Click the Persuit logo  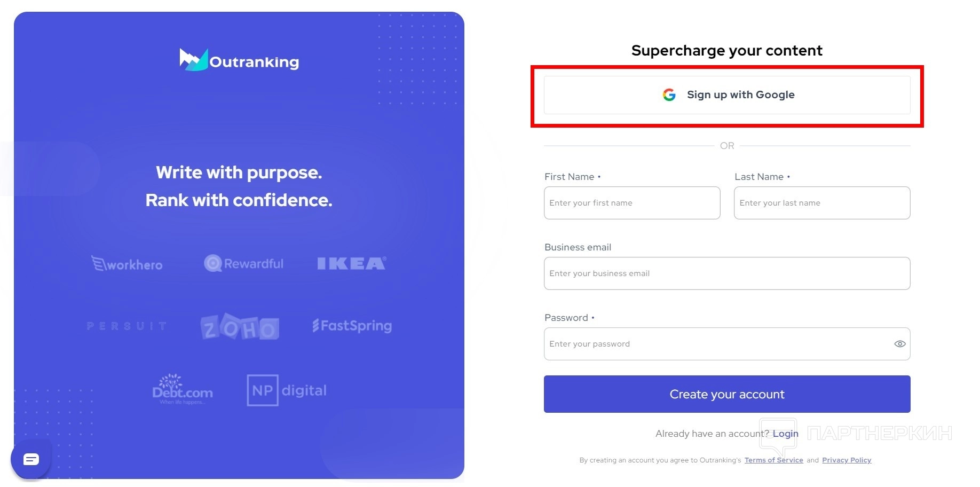pos(127,326)
